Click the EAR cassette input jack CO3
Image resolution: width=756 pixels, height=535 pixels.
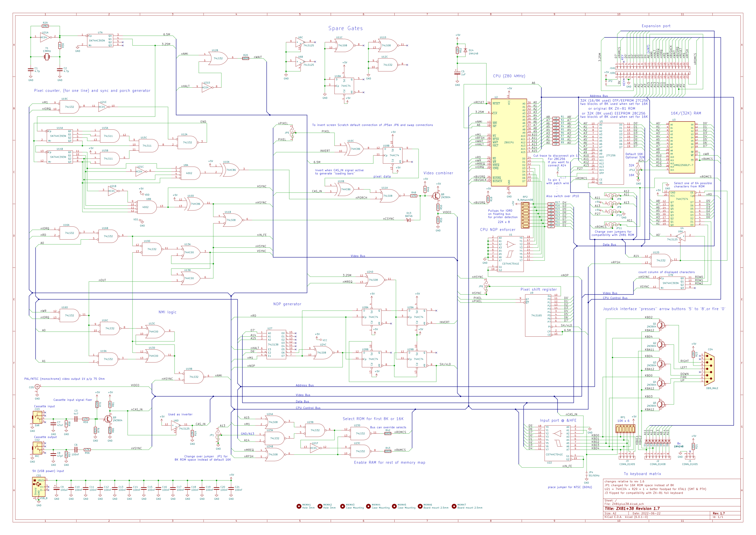[x=38, y=417]
